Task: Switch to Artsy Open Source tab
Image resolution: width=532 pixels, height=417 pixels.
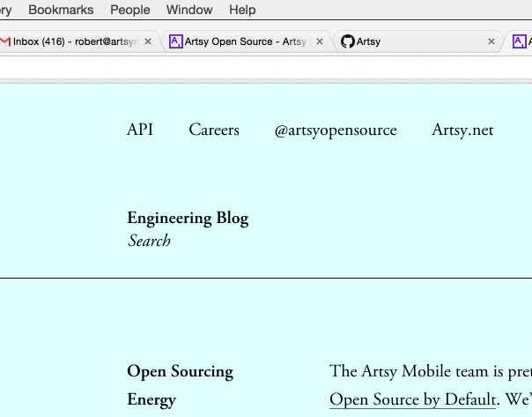Action: [x=247, y=41]
